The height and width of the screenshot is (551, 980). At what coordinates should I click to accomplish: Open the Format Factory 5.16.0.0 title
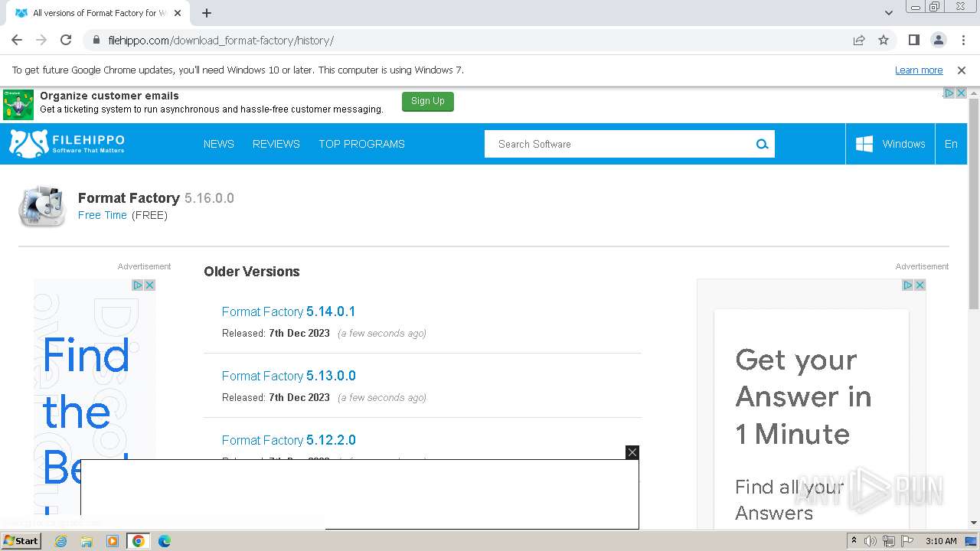click(156, 197)
